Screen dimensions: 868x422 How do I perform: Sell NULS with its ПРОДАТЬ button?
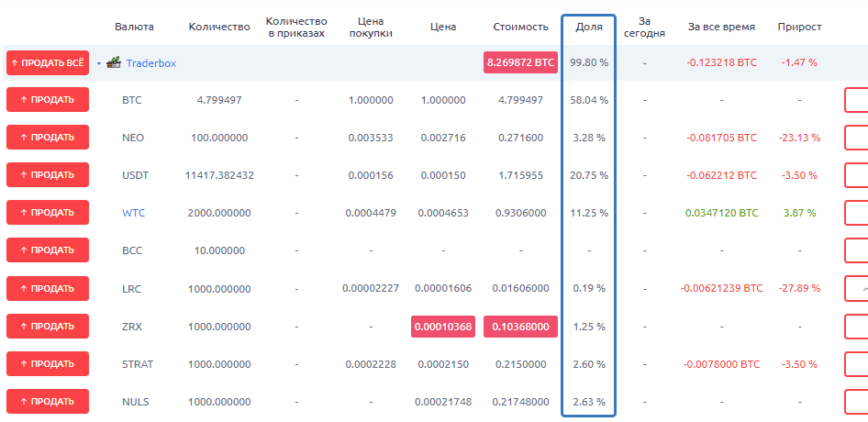tap(48, 402)
